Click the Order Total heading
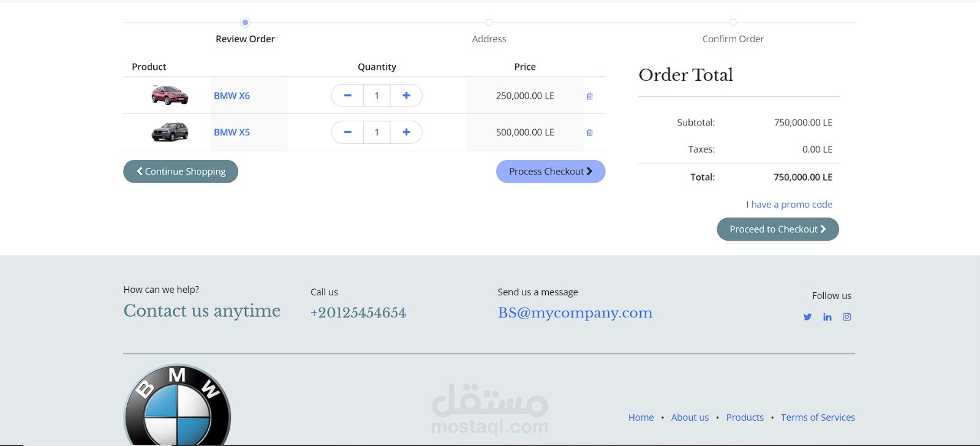 (x=686, y=75)
